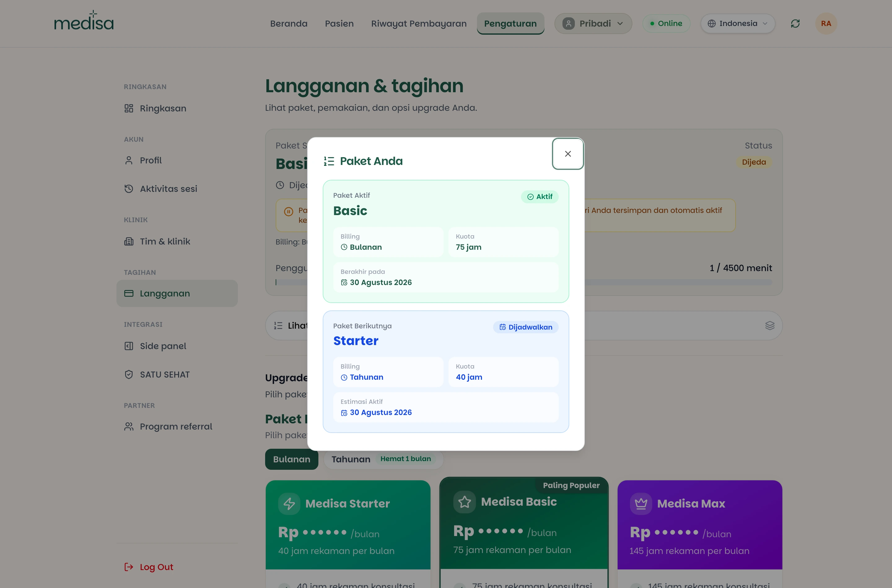Click the Paket Anda list icon
Image resolution: width=892 pixels, height=588 pixels.
[x=329, y=161]
